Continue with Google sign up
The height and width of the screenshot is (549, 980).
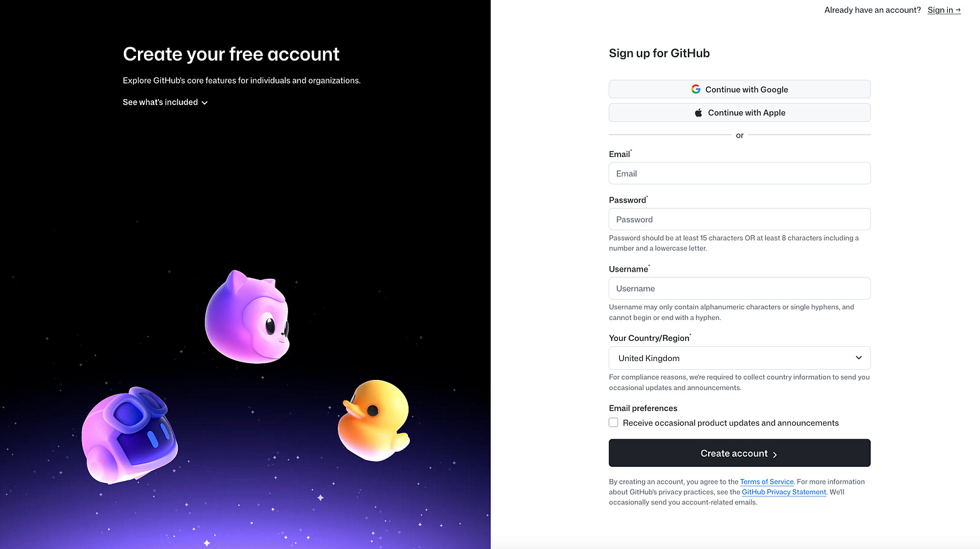point(740,90)
